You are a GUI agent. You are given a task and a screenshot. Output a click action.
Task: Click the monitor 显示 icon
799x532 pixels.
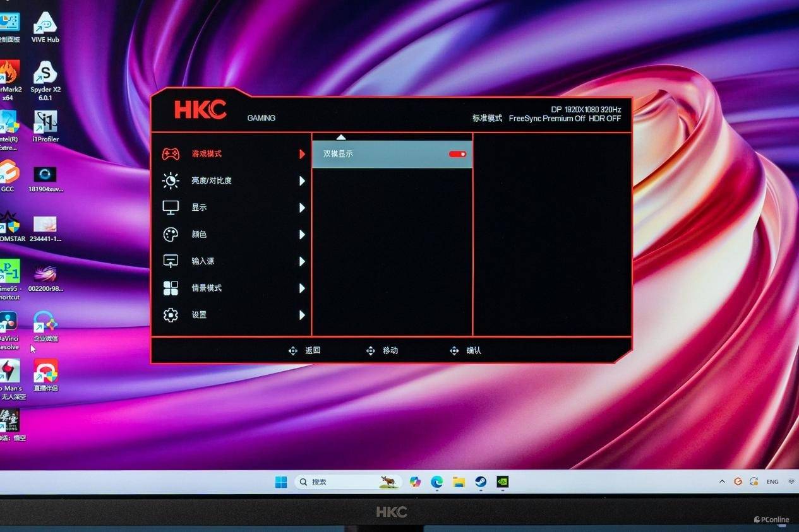tap(171, 208)
